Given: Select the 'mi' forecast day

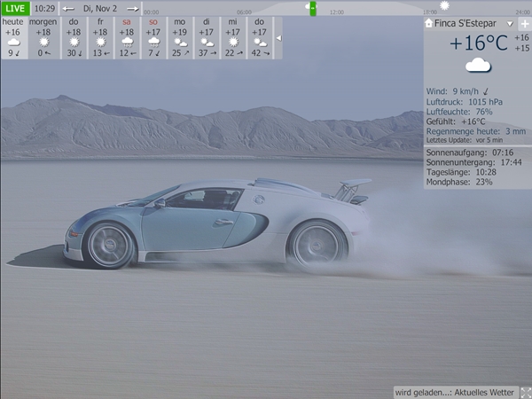Looking at the screenshot, I should coord(232,37).
